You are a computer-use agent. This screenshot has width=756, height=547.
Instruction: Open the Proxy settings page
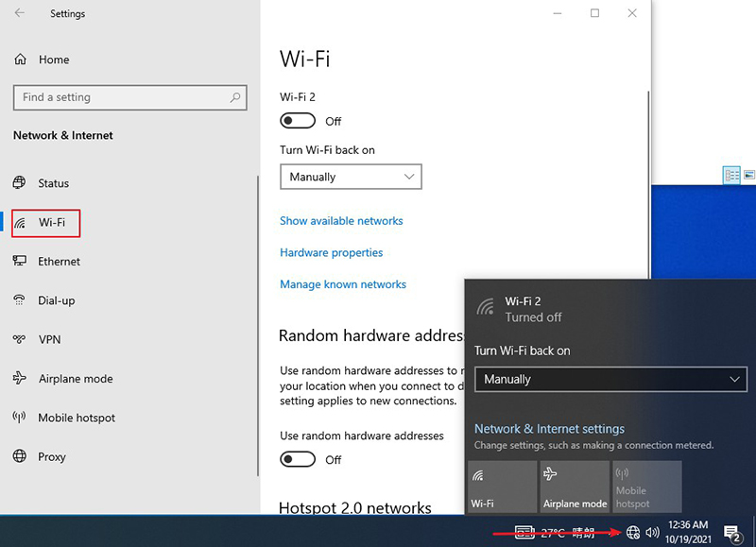click(x=40, y=456)
